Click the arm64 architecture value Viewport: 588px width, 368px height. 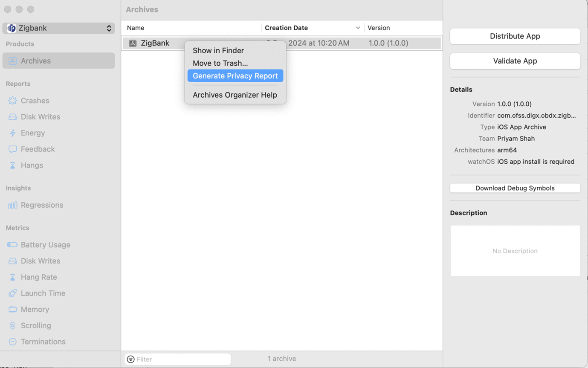[507, 150]
